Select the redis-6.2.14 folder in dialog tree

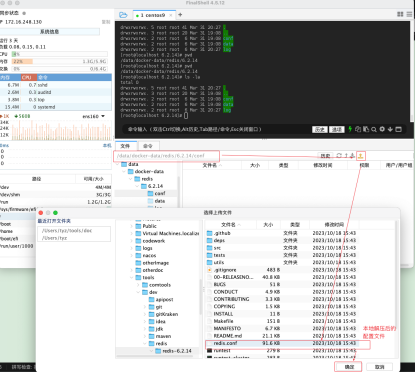click(x=173, y=351)
